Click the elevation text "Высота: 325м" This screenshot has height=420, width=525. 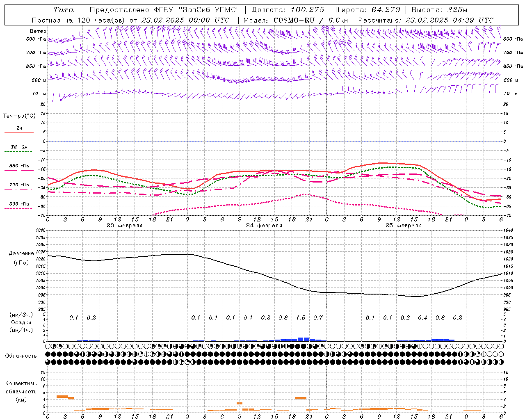[x=439, y=10]
